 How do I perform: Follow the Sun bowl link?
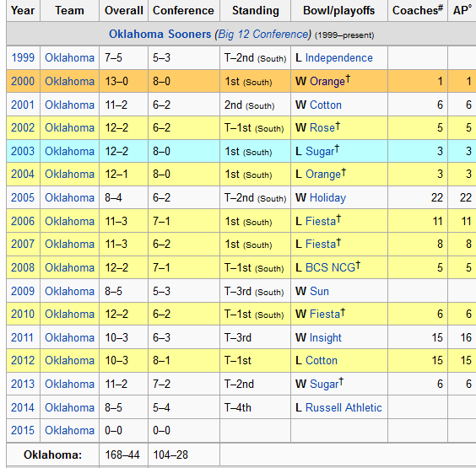point(319,292)
